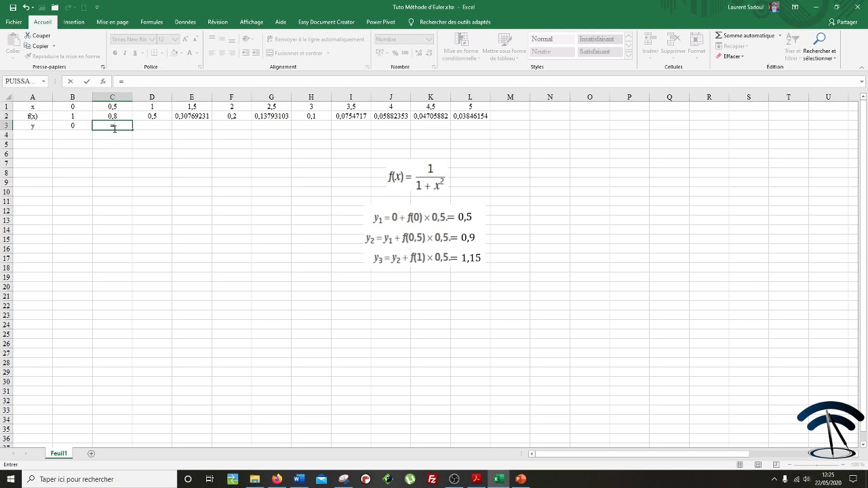Open Word from the taskbar

298,479
